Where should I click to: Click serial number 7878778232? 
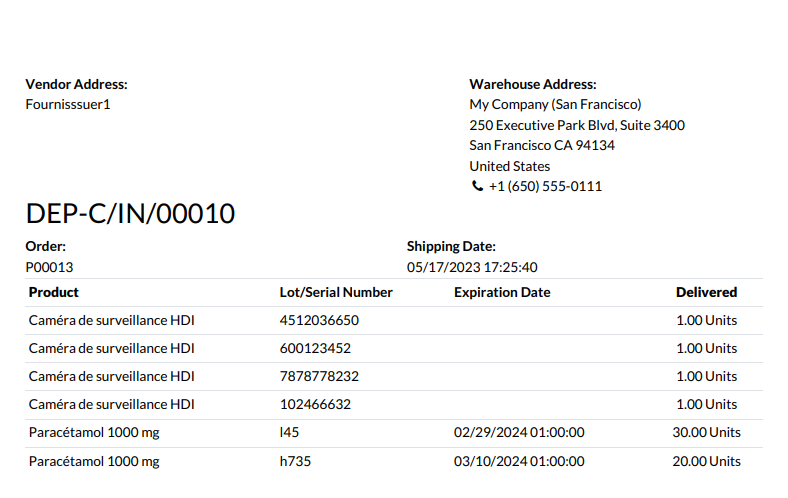[319, 376]
